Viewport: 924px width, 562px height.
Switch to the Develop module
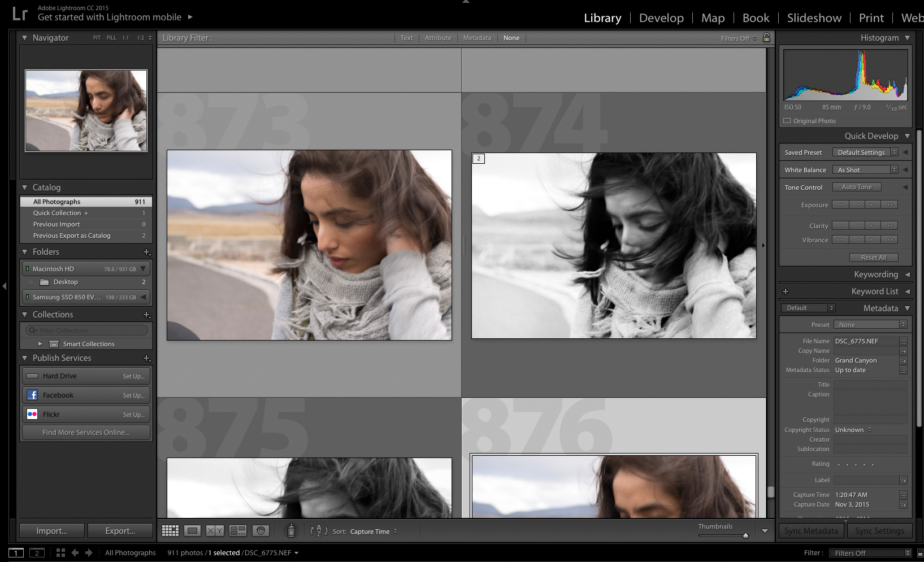point(661,18)
